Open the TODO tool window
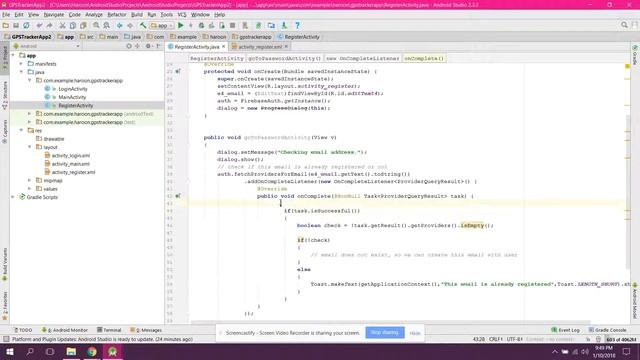 [x=23, y=330]
